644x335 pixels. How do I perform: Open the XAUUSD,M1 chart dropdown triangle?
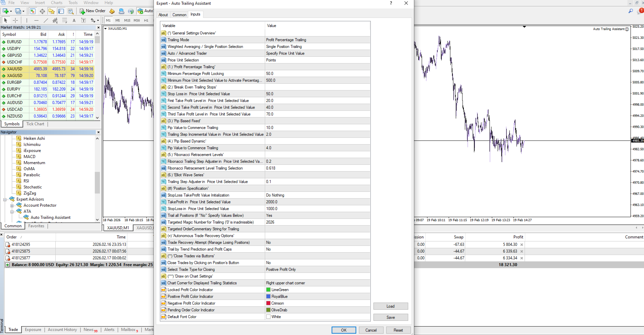pyautogui.click(x=105, y=29)
